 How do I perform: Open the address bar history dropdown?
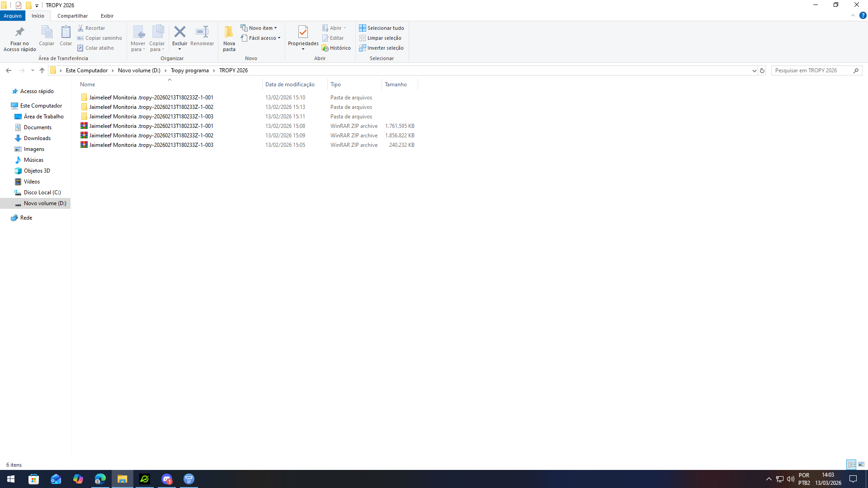754,70
